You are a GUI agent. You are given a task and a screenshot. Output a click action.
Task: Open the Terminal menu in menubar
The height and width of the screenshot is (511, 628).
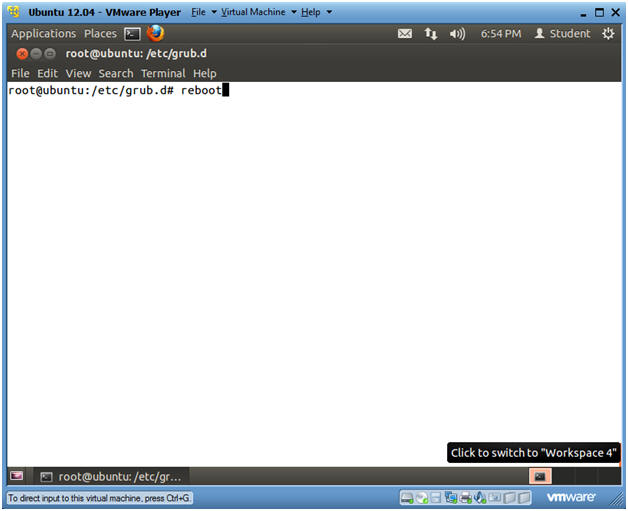(x=163, y=73)
